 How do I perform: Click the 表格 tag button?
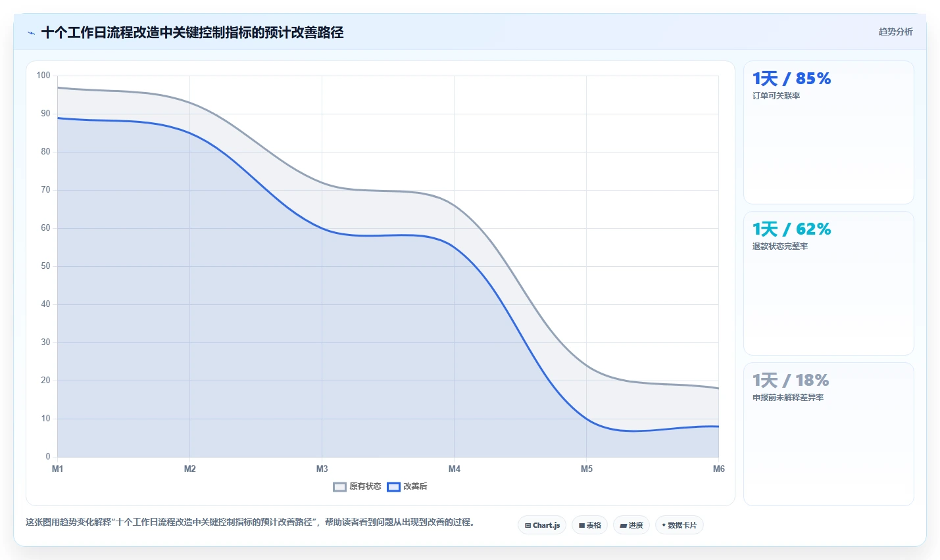click(589, 525)
